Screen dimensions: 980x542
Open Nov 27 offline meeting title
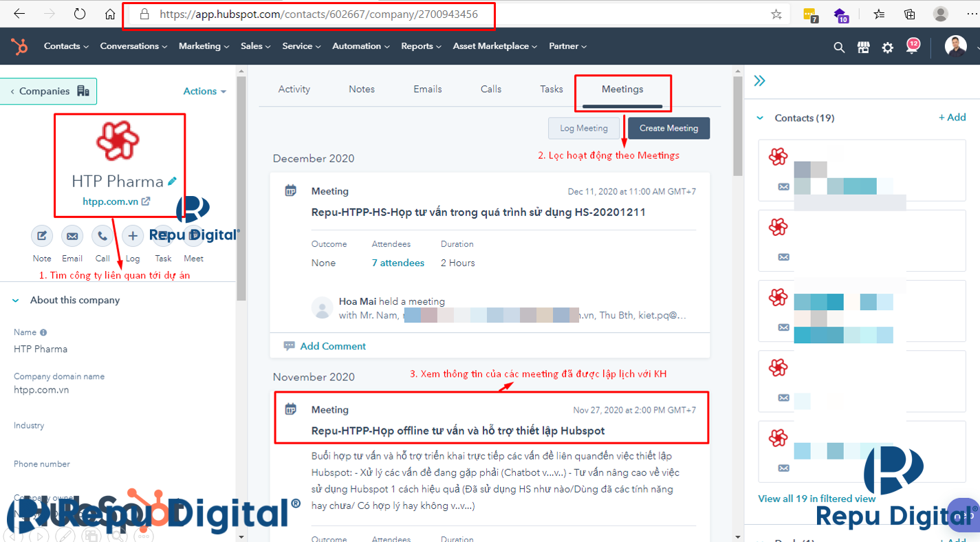coord(458,431)
